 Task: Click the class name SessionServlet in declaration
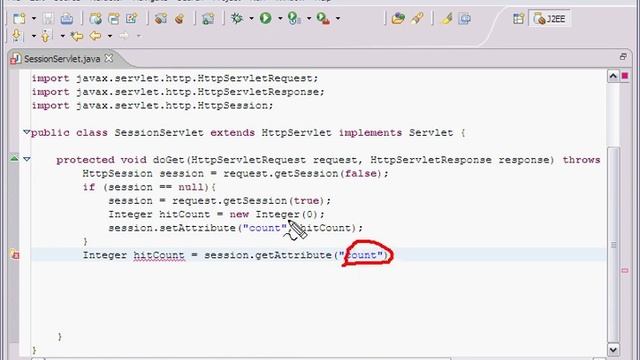pos(159,133)
